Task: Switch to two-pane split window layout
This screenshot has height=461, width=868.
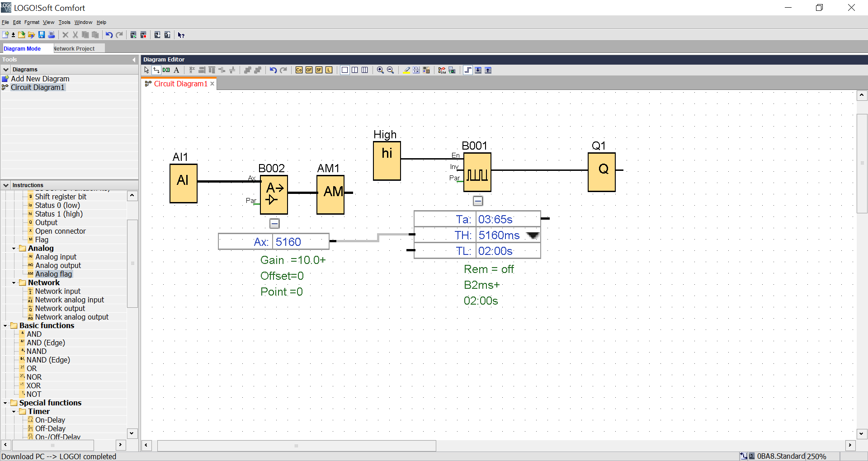Action: coord(355,70)
